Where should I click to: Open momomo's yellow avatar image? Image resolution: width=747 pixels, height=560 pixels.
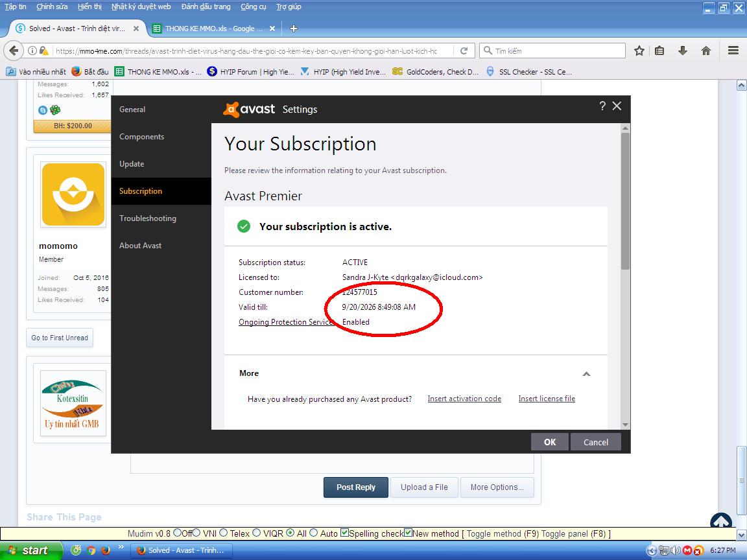pos(73,194)
